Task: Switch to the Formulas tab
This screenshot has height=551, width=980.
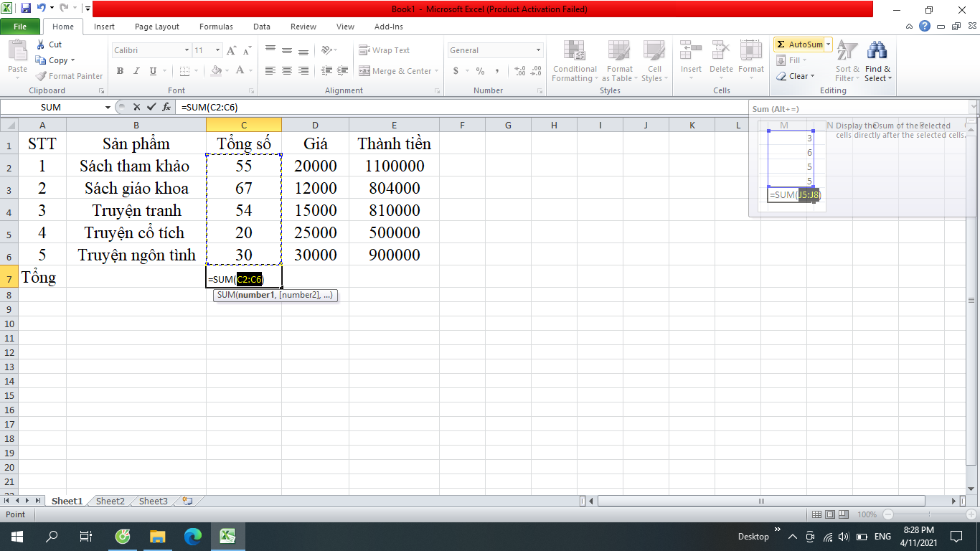Action: [216, 27]
